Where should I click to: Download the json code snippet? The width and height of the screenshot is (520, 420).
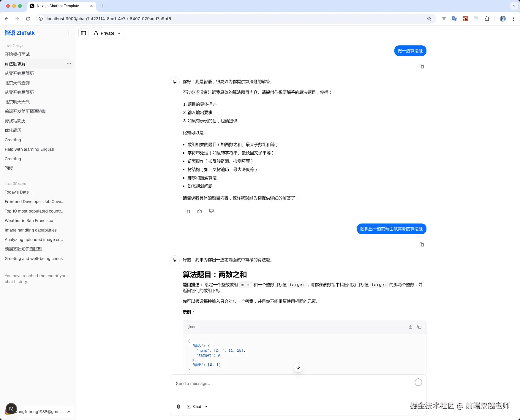click(x=410, y=327)
